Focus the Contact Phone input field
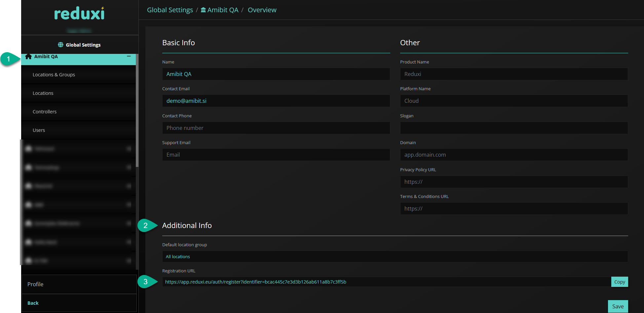The image size is (644, 313). pos(276,128)
